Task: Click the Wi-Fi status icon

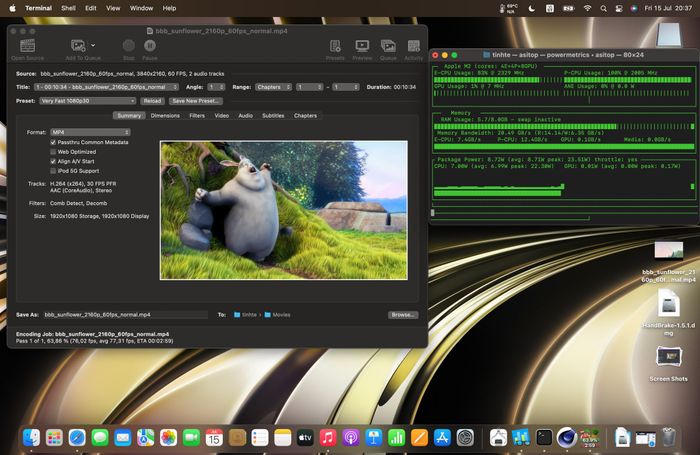Action: pyautogui.click(x=587, y=8)
